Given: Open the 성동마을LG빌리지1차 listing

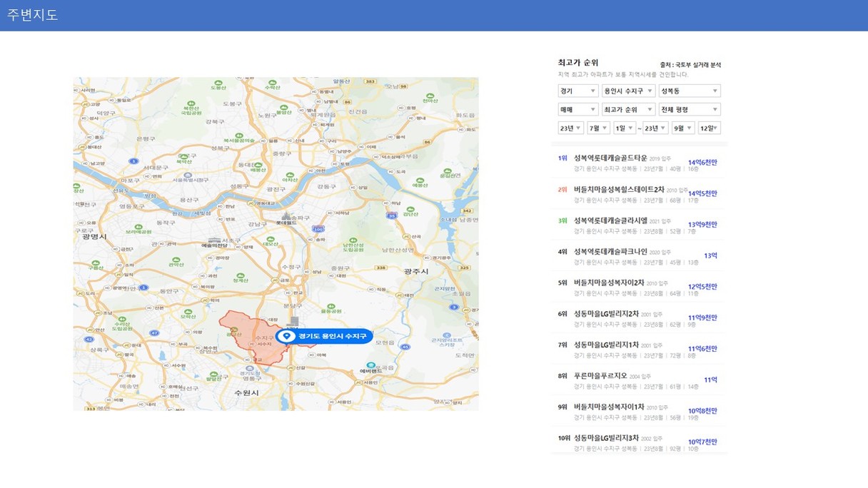Looking at the screenshot, I should click(639, 349).
